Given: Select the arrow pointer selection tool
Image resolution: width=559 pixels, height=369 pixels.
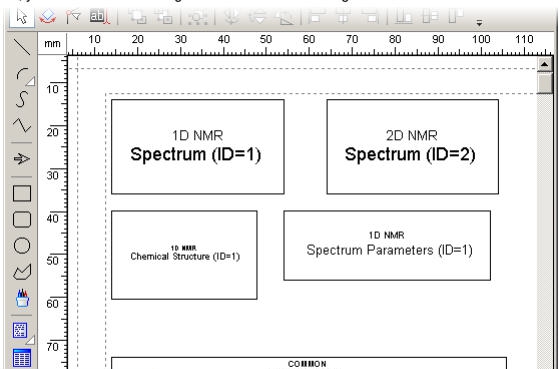Looking at the screenshot, I should tap(22, 17).
